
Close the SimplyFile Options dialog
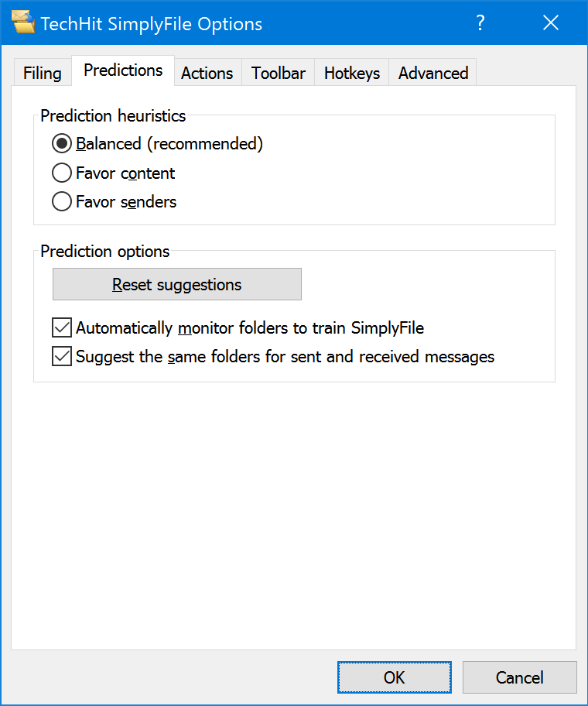[x=551, y=22]
